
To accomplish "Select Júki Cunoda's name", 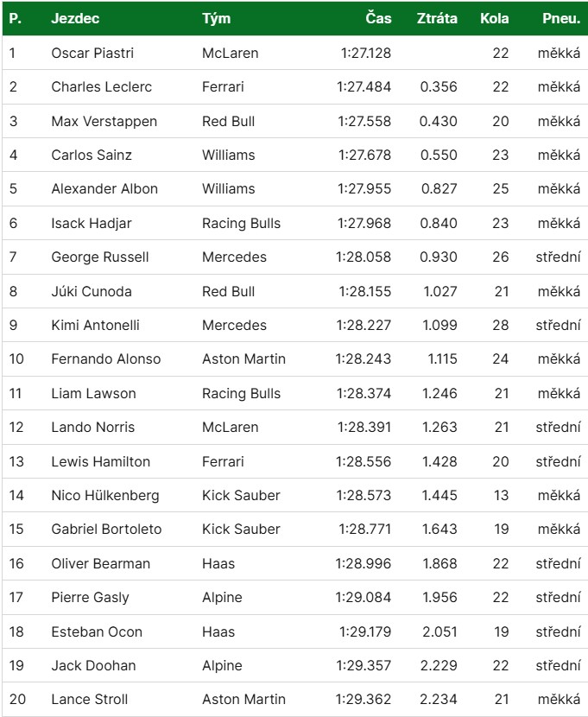I will tap(92, 291).
